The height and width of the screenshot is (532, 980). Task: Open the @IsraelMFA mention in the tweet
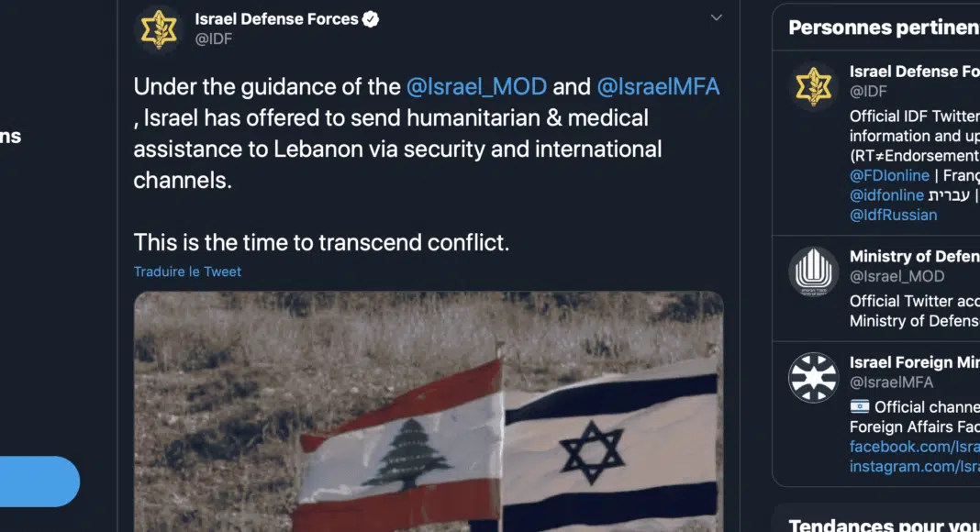point(658,87)
